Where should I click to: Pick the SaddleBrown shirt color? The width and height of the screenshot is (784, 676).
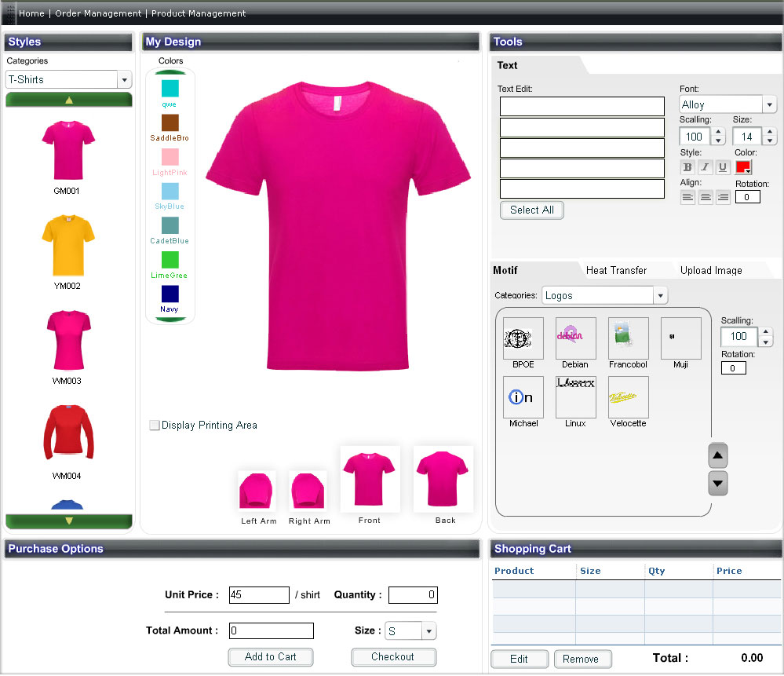point(170,122)
